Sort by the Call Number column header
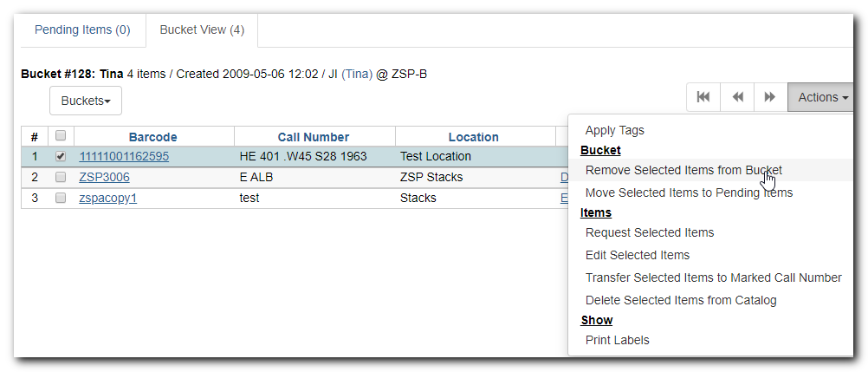This screenshot has height=372, width=868. tap(314, 137)
